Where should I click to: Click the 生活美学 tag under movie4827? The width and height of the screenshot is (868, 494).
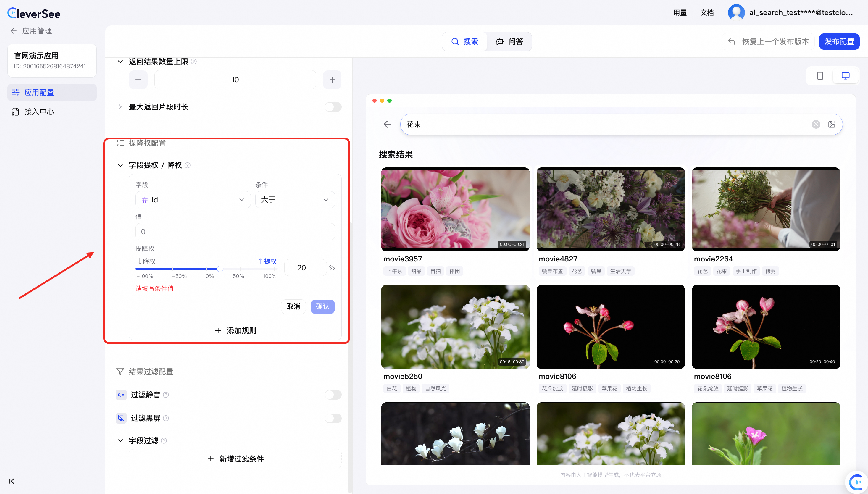pyautogui.click(x=620, y=271)
